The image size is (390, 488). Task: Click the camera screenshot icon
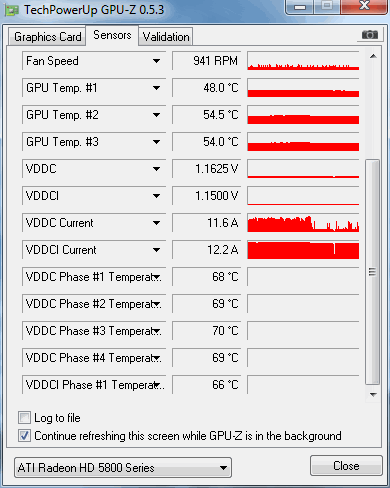(370, 35)
